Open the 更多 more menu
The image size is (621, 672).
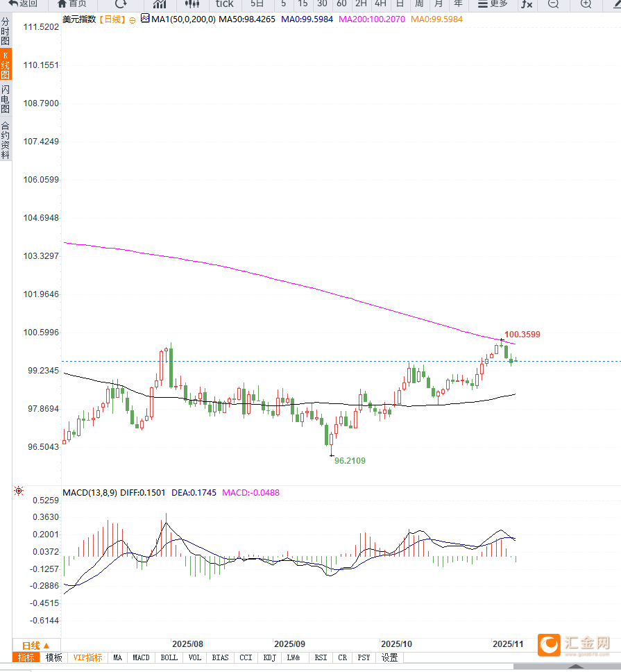(x=493, y=4)
